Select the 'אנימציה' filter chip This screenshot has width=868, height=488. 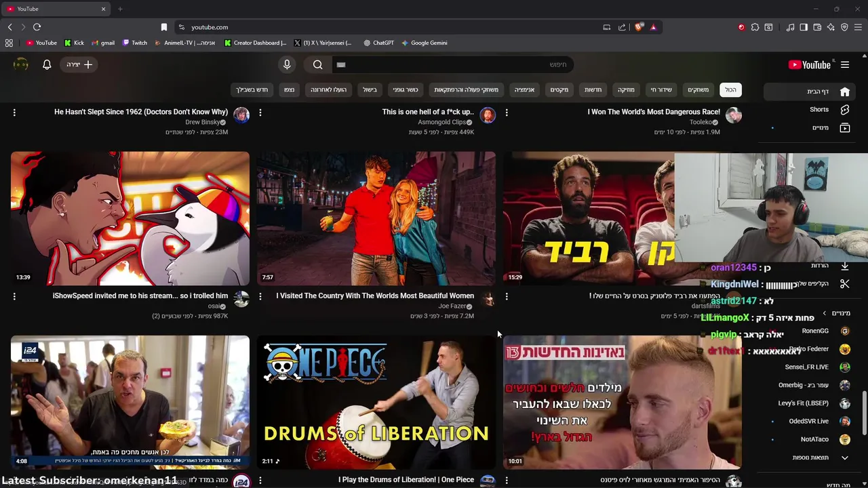[524, 89]
